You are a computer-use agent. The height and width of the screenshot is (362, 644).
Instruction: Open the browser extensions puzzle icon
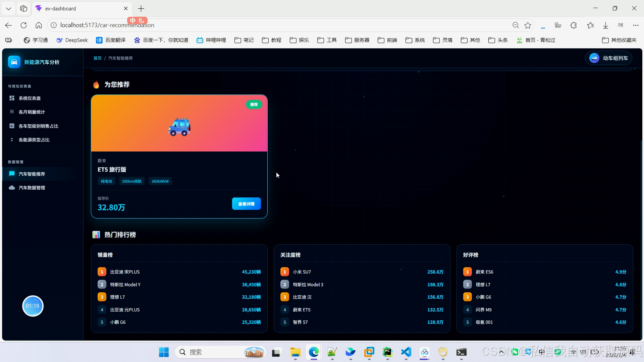point(574,25)
